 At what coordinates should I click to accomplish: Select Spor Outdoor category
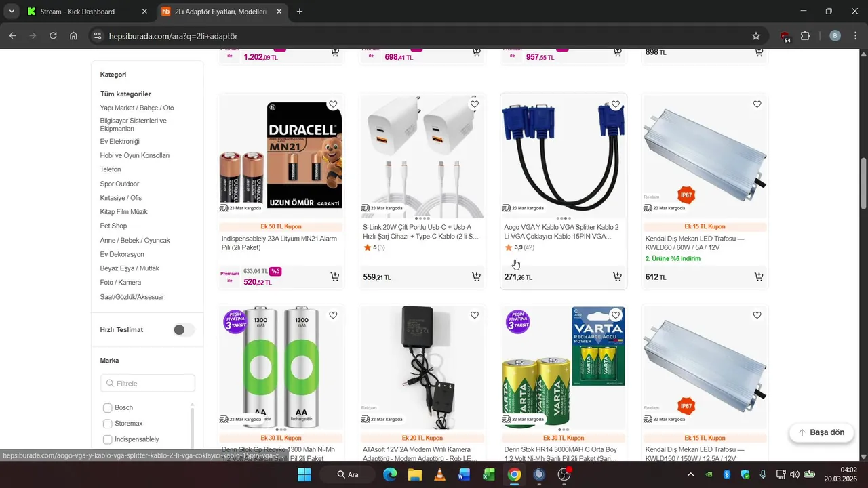pos(119,184)
